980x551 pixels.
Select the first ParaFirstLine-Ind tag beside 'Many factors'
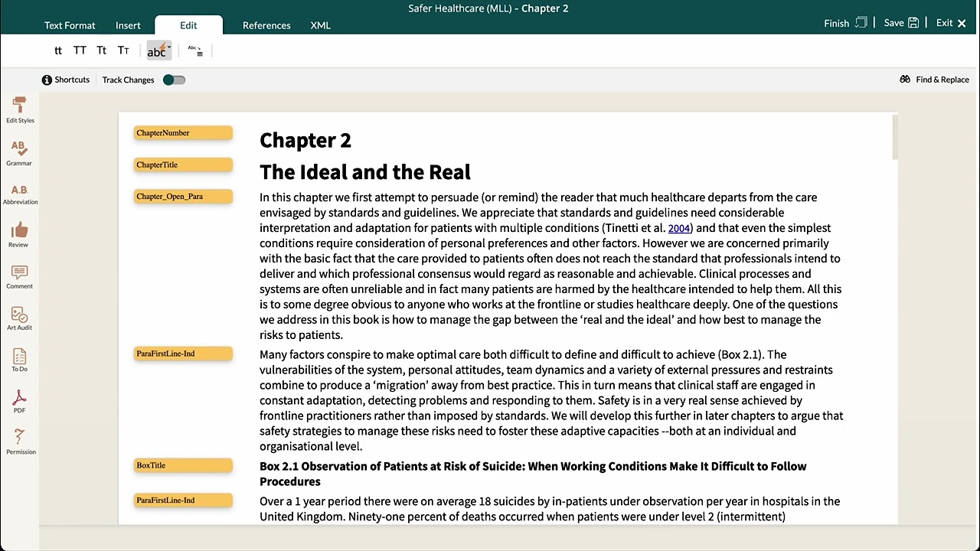click(x=183, y=354)
